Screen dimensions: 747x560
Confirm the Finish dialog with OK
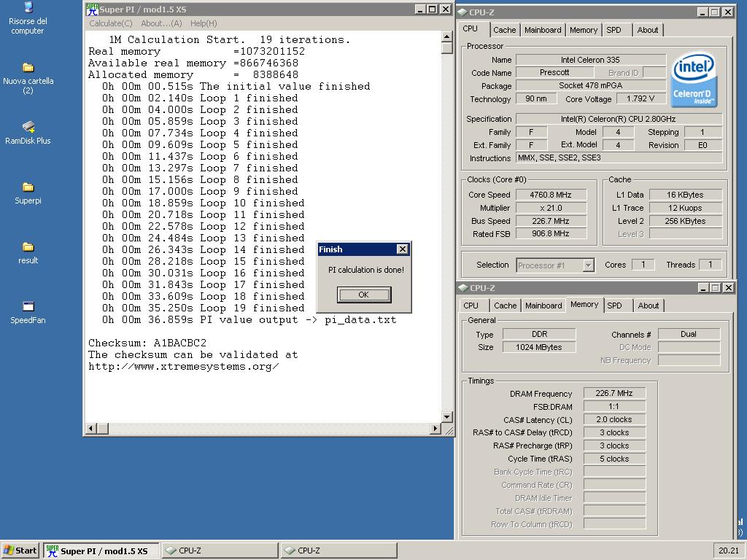click(x=364, y=295)
